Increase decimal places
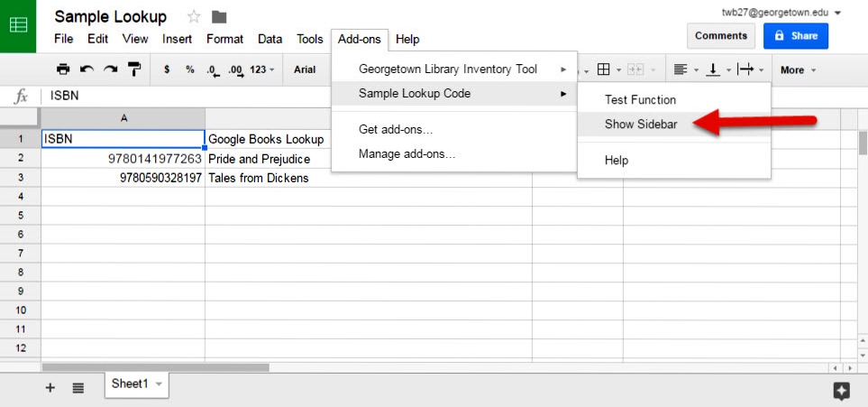 pyautogui.click(x=236, y=70)
